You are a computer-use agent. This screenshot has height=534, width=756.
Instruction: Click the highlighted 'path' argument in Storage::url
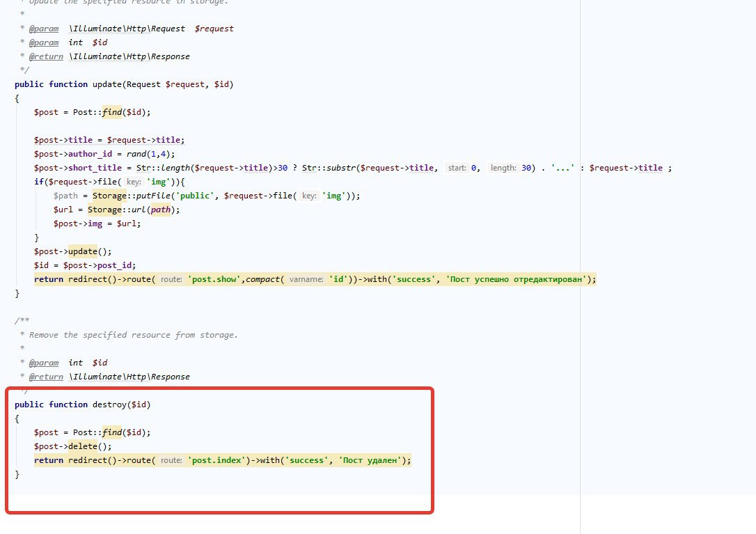pos(161,210)
